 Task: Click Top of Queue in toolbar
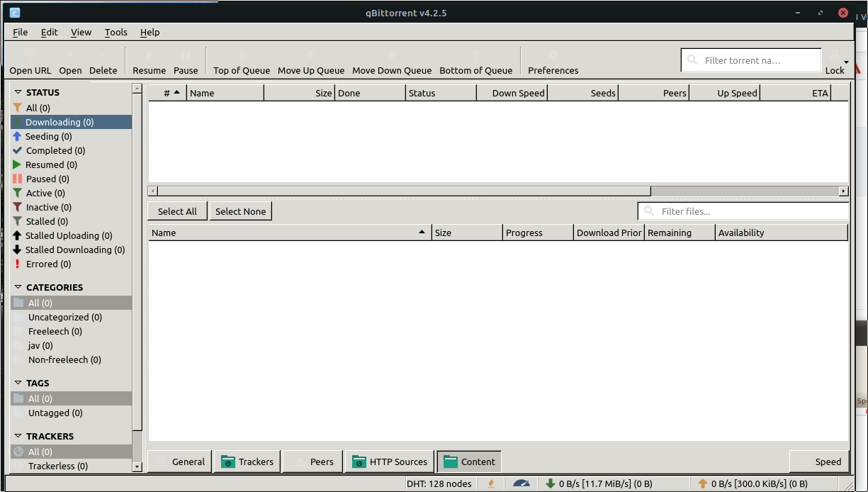click(x=242, y=62)
